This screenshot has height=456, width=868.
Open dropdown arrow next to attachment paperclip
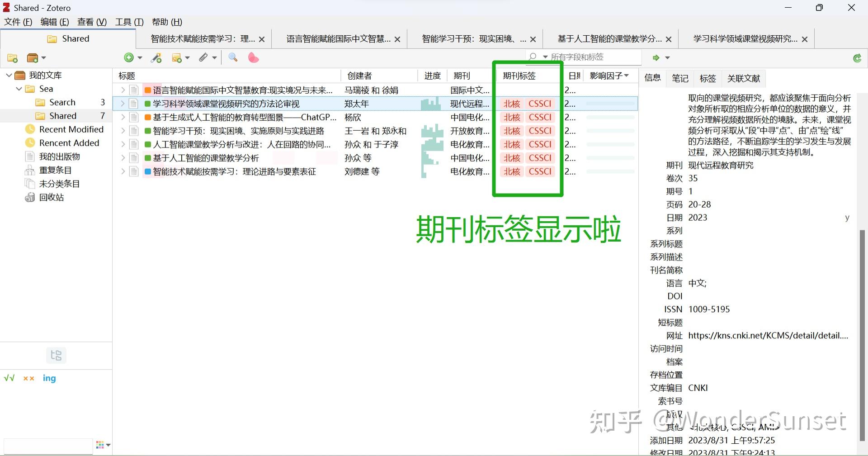[214, 58]
